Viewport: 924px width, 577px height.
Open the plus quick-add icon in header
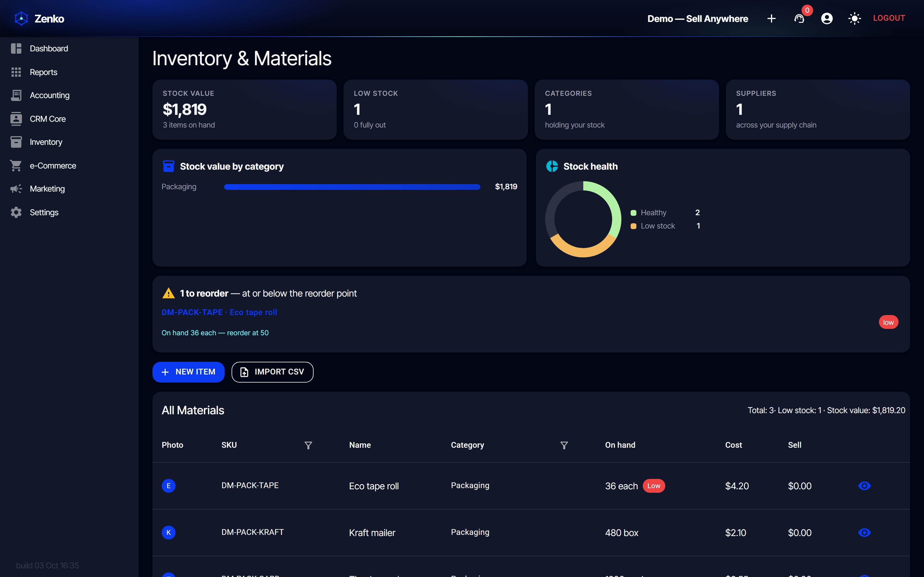pos(771,18)
